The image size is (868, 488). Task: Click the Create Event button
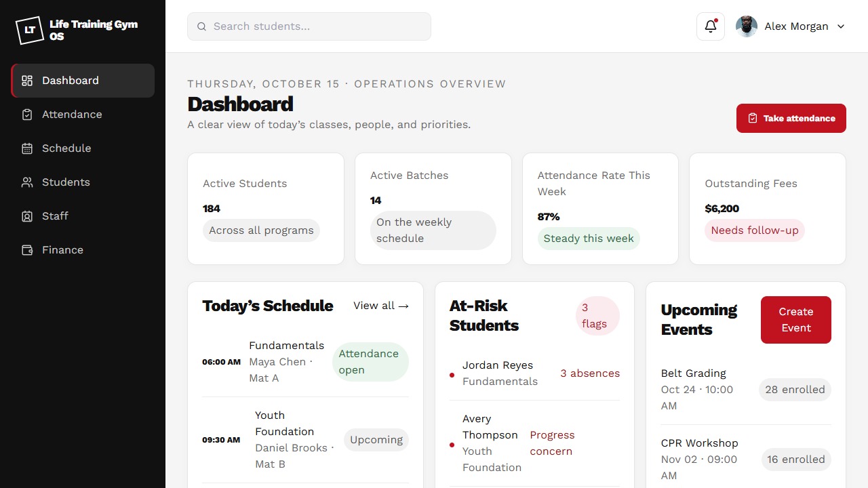click(796, 320)
